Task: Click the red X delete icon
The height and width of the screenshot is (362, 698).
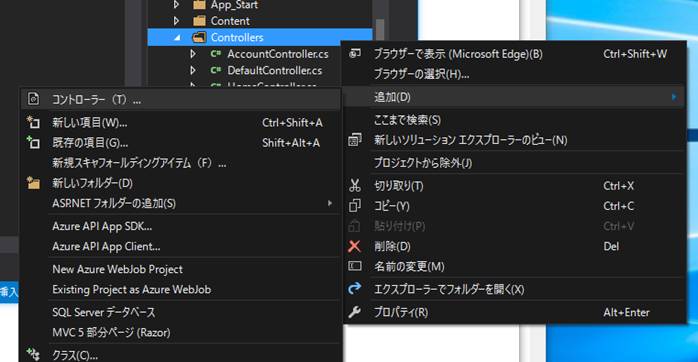Action: pos(355,246)
